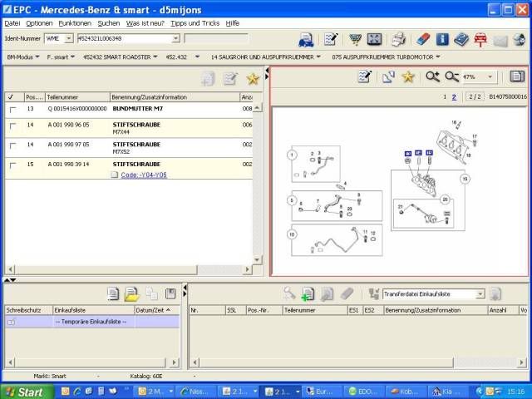Viewport: 532px width, 399px height.
Task: Click the detach picture window icon
Action: coord(388,77)
